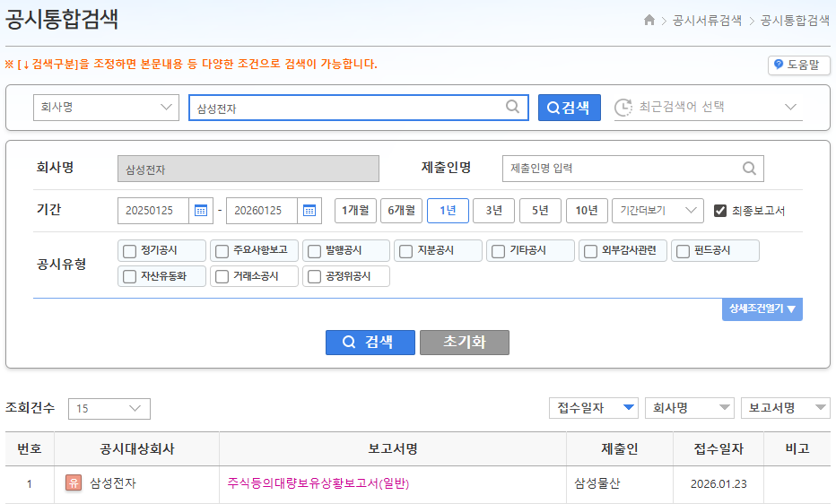The image size is (836, 504).
Task: Check the 지분공시 checkbox
Action: (405, 251)
